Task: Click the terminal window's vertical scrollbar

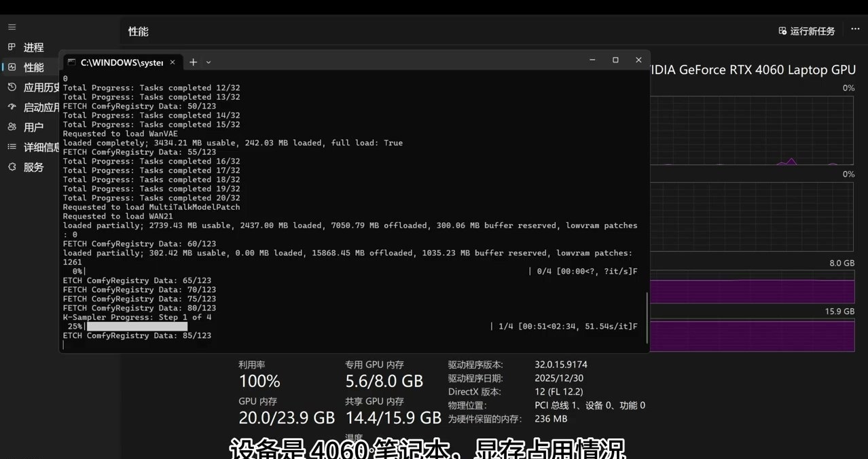Action: [647, 317]
